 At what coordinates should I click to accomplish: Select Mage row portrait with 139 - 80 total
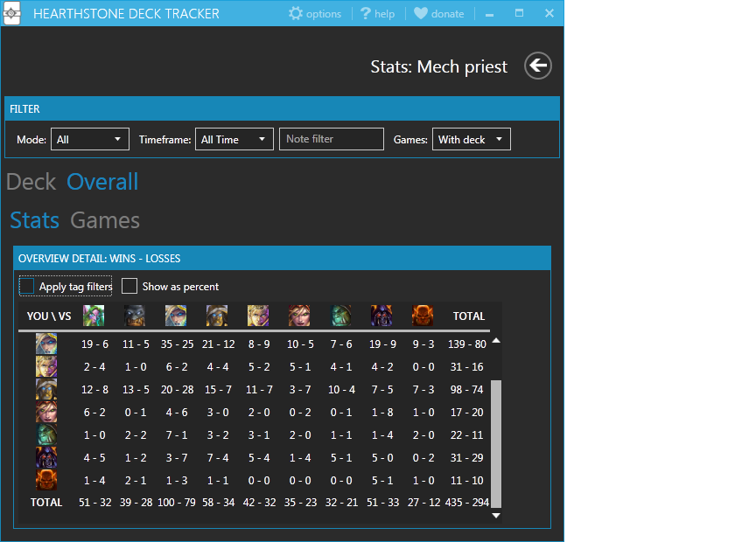pos(46,344)
